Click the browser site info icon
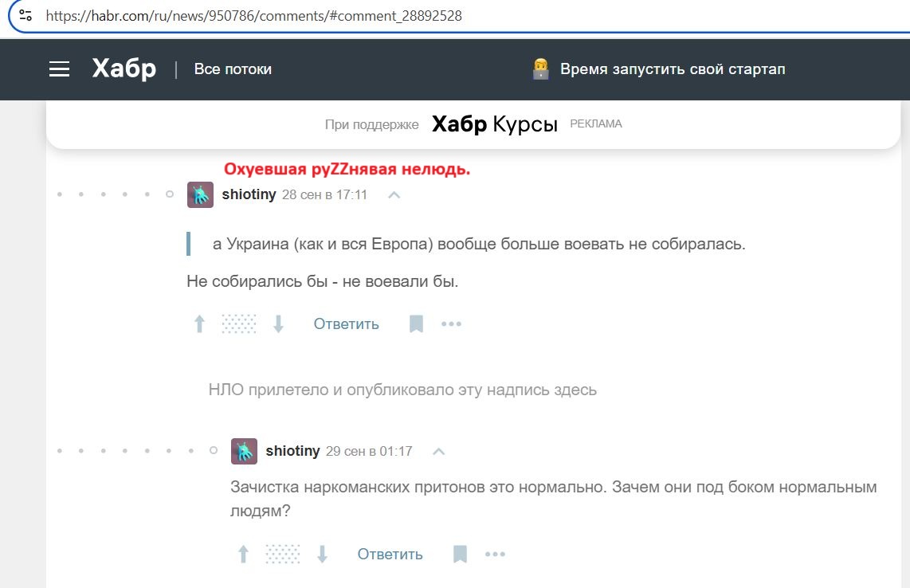910x588 pixels. click(25, 15)
